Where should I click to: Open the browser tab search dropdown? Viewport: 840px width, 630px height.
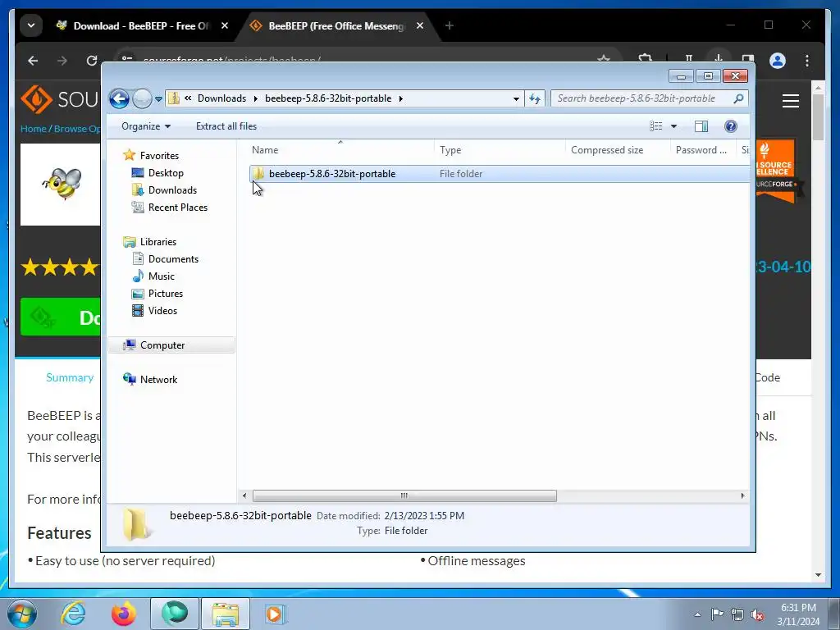click(x=31, y=25)
